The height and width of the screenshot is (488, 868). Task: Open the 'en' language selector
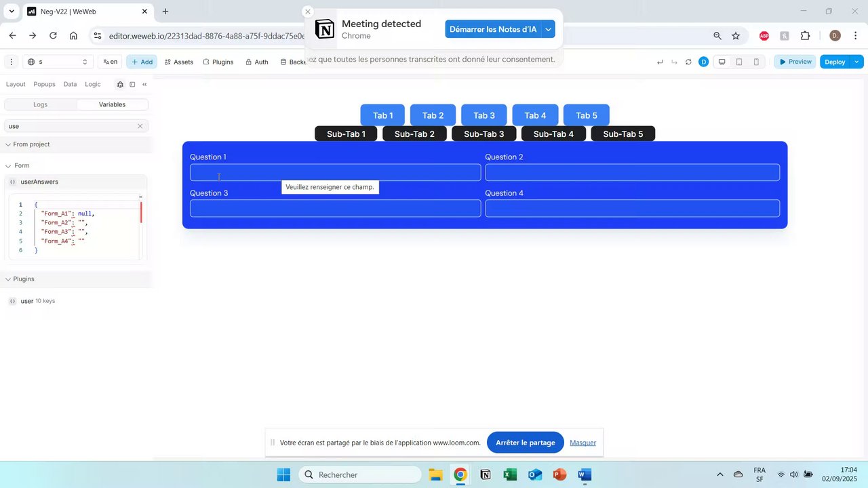click(110, 62)
